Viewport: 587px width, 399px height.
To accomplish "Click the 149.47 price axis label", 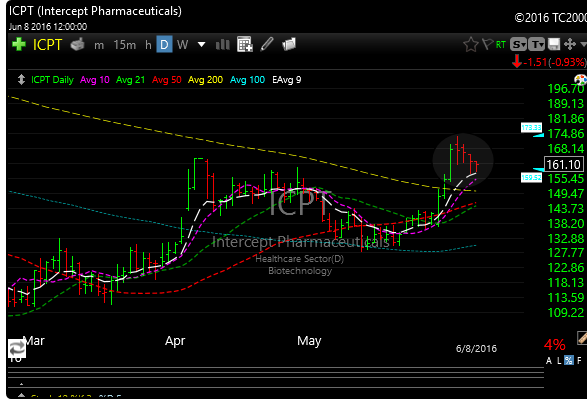I will (565, 194).
